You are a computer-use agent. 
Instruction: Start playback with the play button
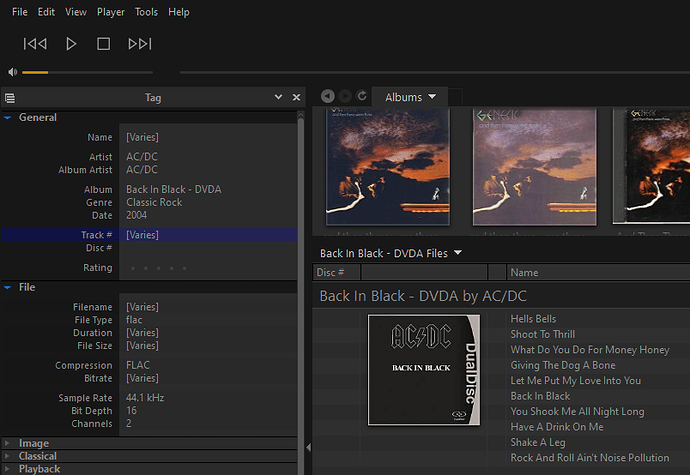click(71, 44)
